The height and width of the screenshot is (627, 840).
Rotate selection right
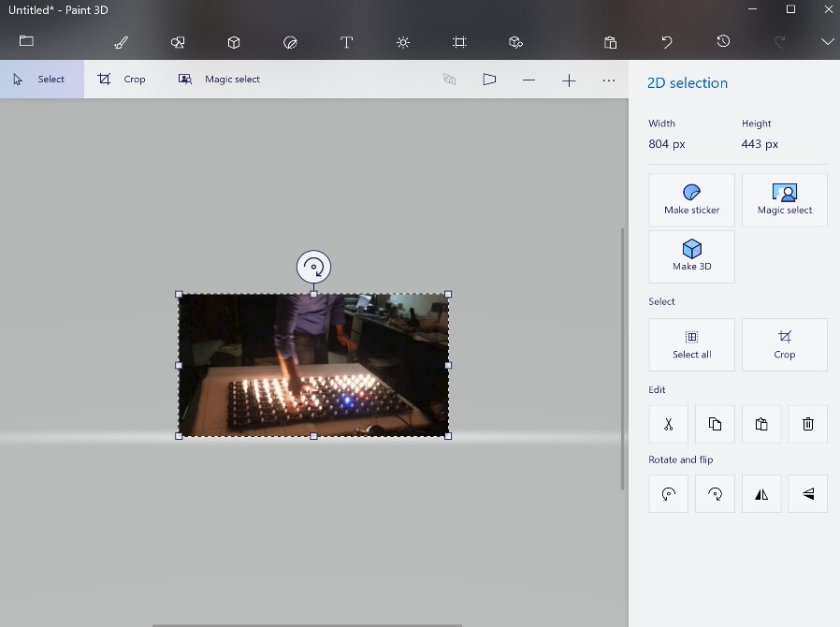point(715,493)
